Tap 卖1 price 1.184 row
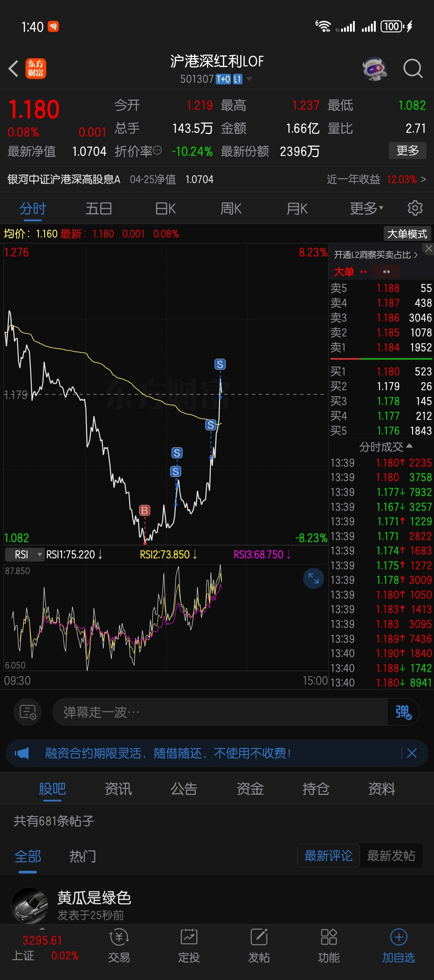The height and width of the screenshot is (980, 434). tap(381, 347)
